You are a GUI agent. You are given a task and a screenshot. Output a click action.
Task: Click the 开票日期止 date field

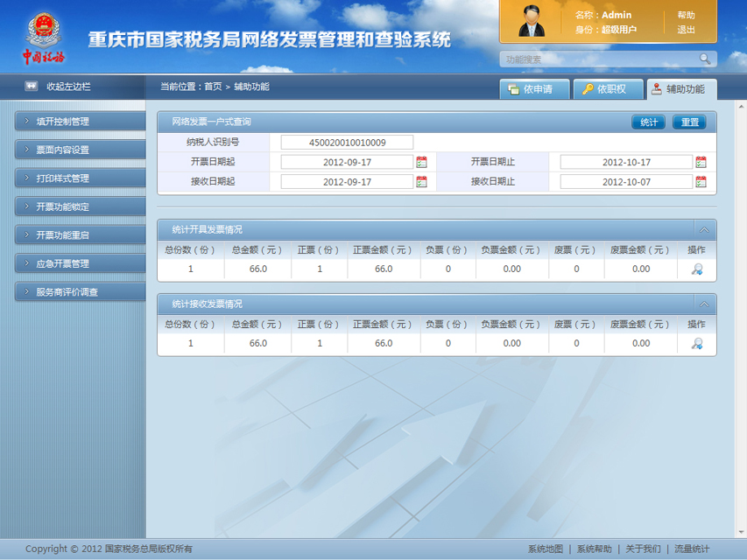pyautogui.click(x=626, y=163)
